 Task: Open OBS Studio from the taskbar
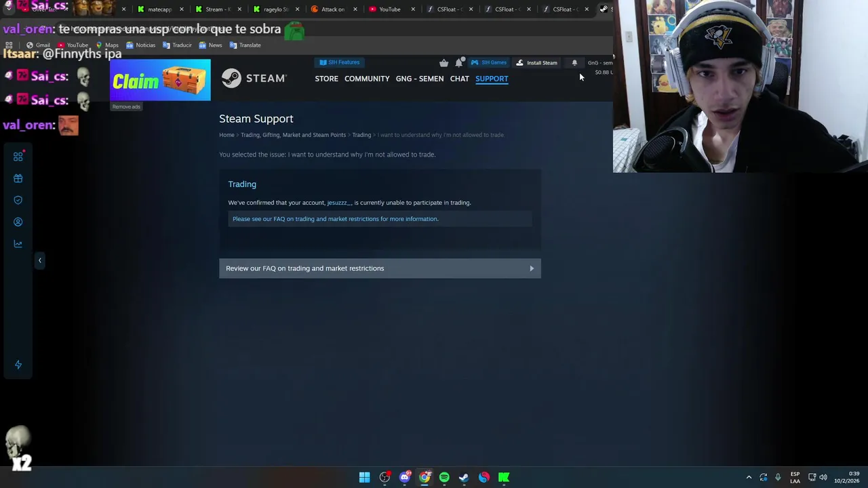[x=384, y=477]
